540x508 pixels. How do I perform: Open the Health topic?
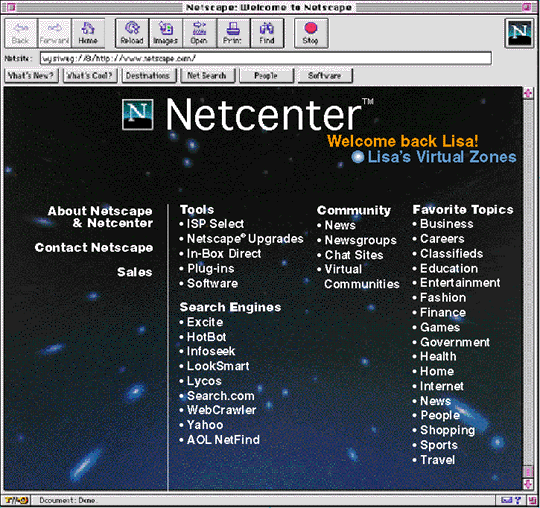tap(438, 356)
